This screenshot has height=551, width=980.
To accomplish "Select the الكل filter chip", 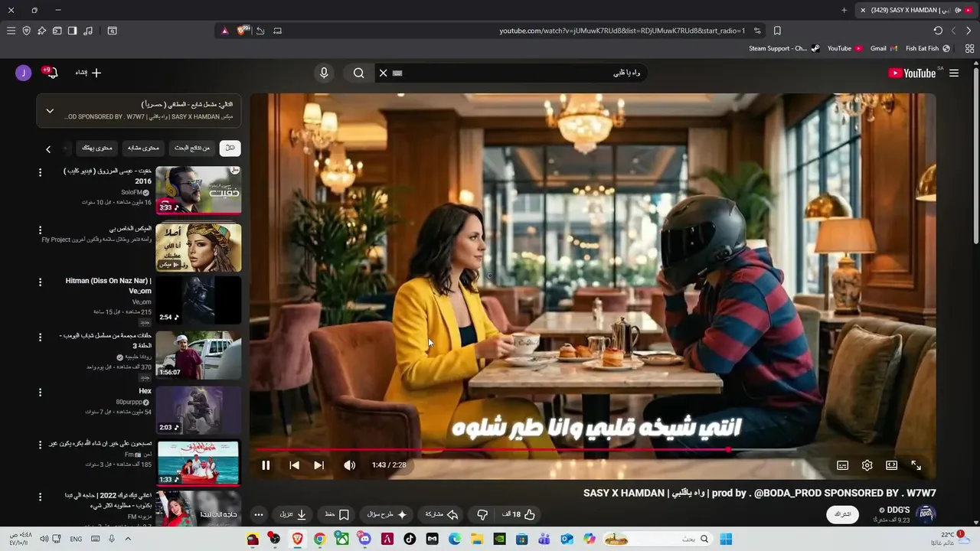I will 230,148.
